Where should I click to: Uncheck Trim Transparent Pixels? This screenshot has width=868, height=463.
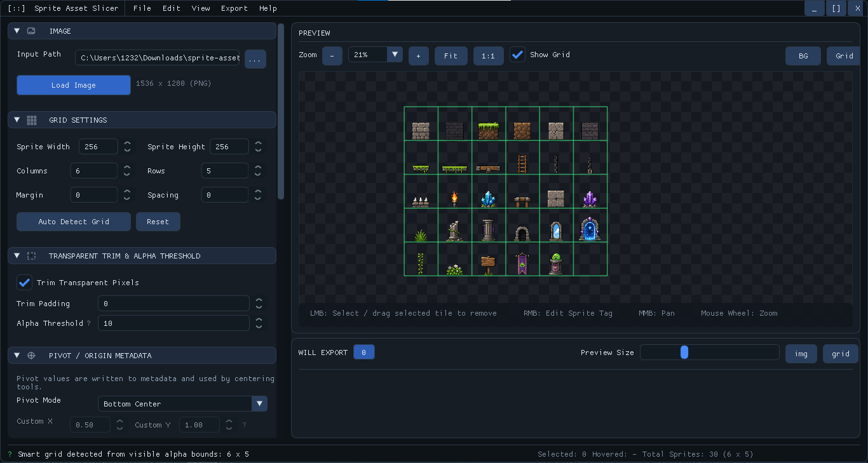25,283
